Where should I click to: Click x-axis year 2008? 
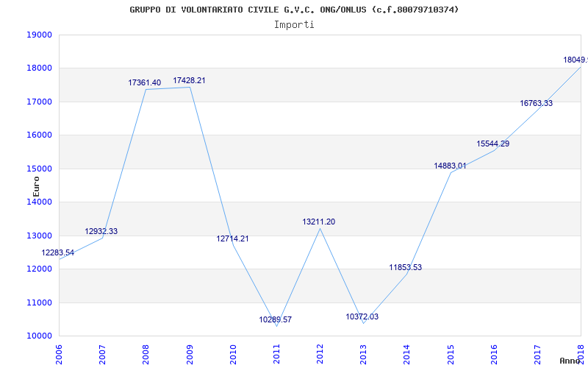tap(146, 354)
